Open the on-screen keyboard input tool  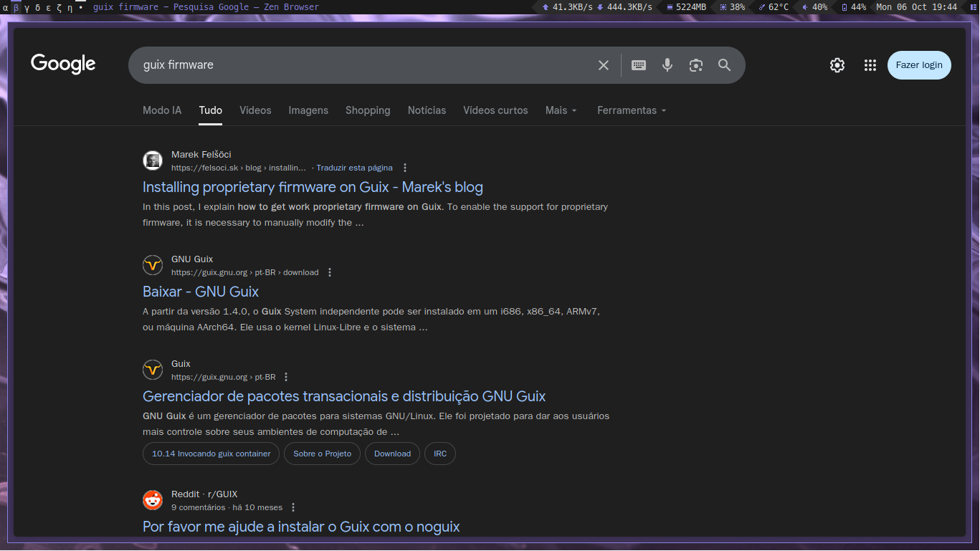click(639, 65)
